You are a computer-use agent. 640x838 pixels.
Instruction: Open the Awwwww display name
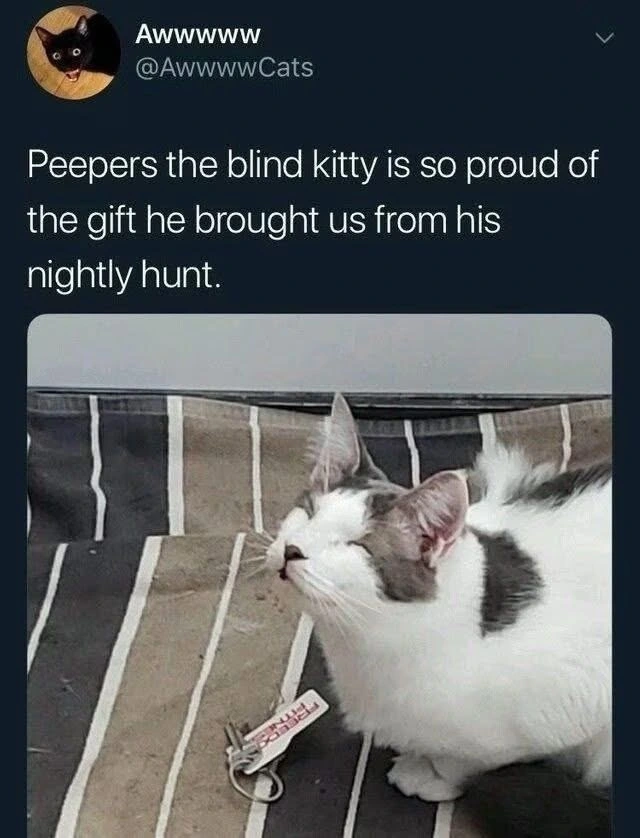[198, 35]
